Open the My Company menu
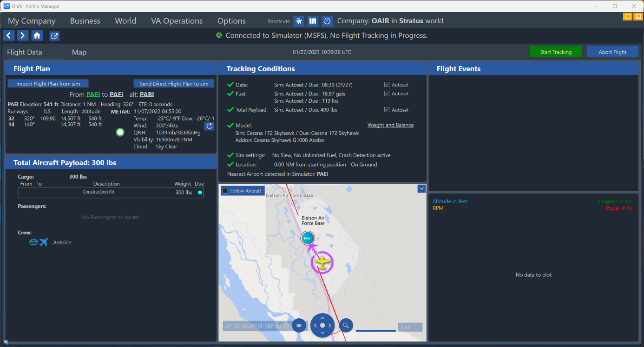This screenshot has width=644, height=347. coord(32,21)
